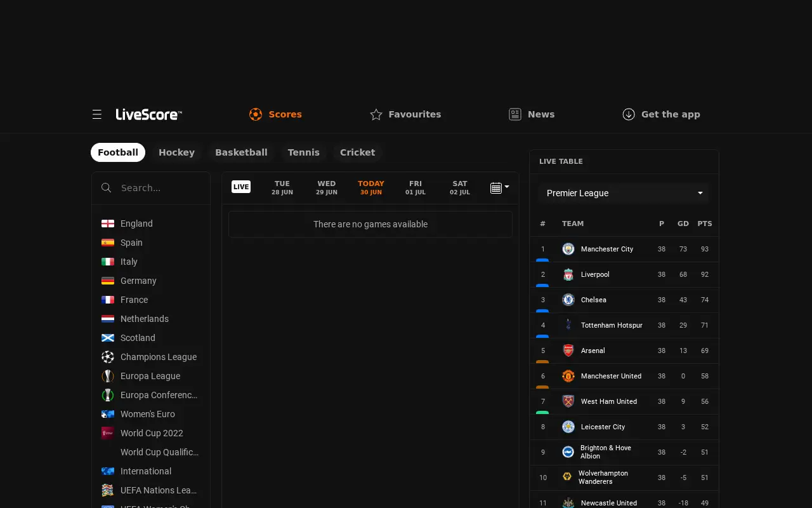
Task: Click the Scores football icon
Action: (x=256, y=114)
